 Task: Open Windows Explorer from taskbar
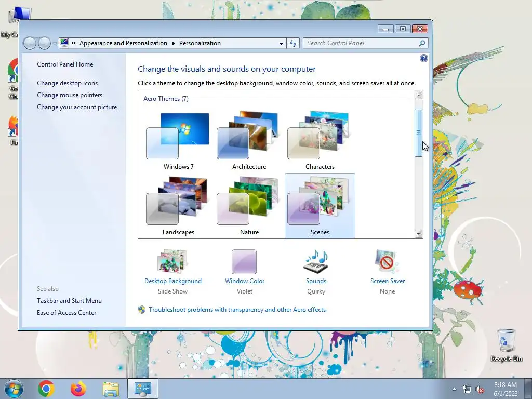click(111, 389)
